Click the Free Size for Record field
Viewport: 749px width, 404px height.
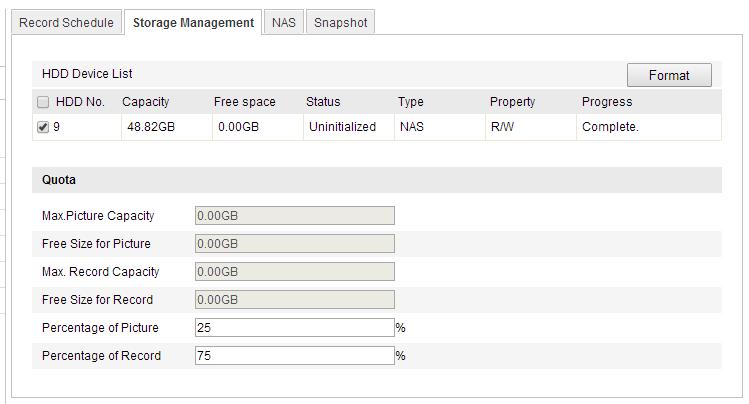pyautogui.click(x=295, y=300)
